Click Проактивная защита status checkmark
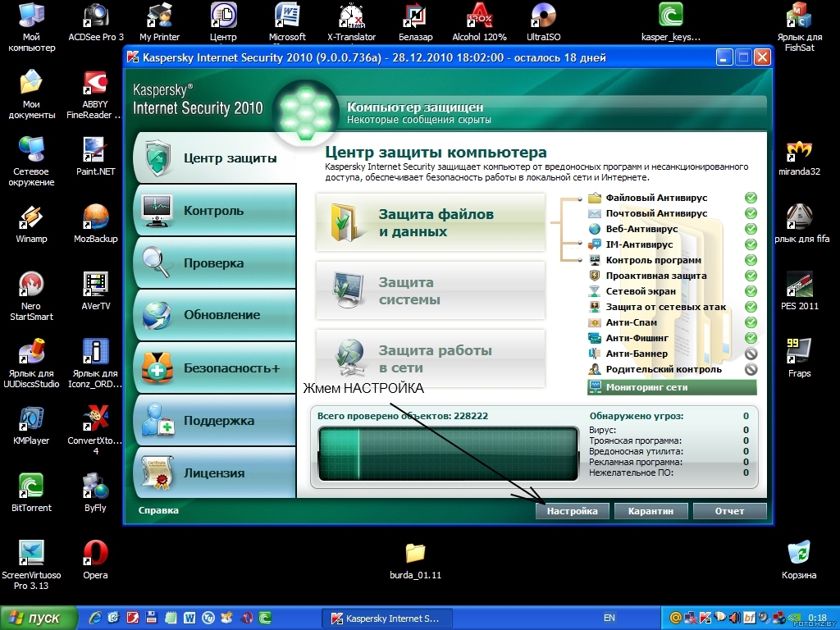 [x=751, y=276]
